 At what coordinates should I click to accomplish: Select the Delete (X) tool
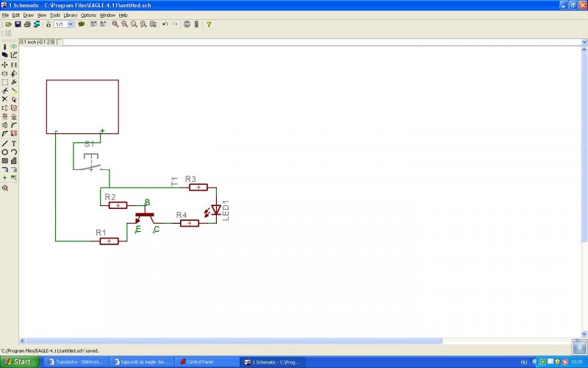point(4,99)
